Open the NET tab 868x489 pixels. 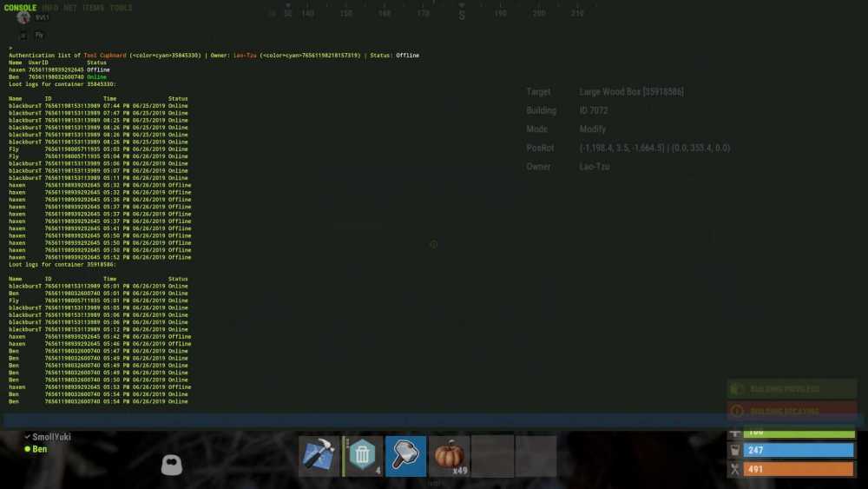point(71,8)
